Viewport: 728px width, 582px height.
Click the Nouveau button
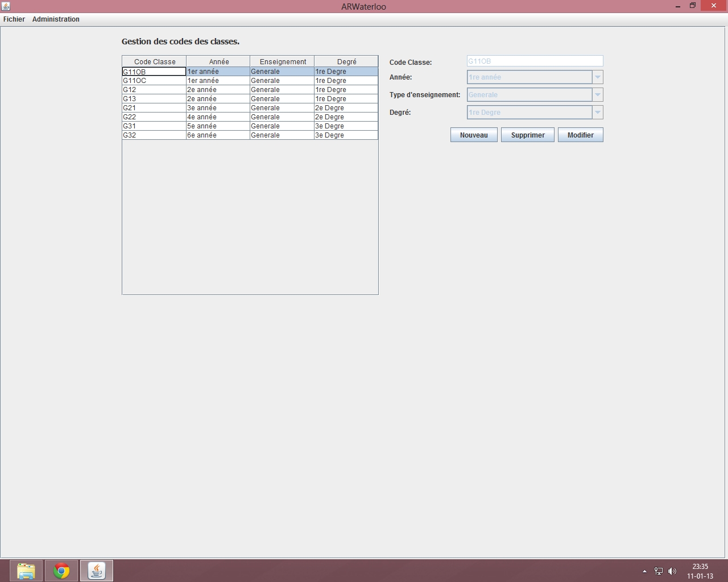coord(474,135)
